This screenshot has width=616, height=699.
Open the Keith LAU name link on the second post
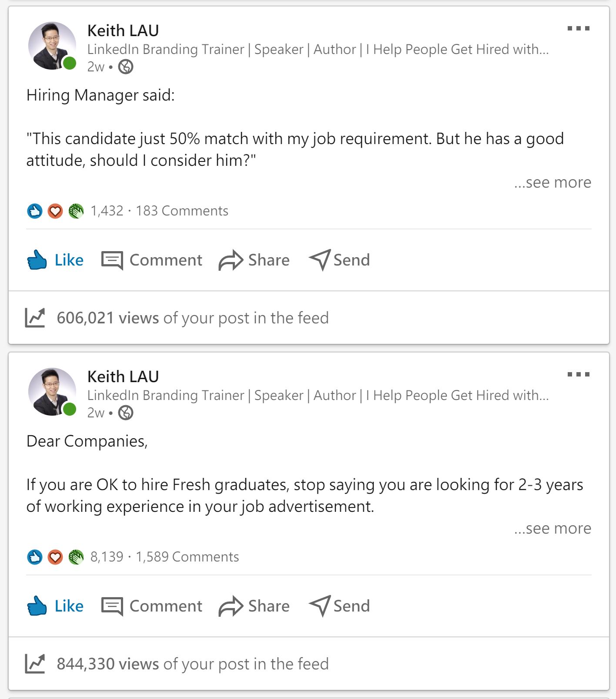point(123,376)
